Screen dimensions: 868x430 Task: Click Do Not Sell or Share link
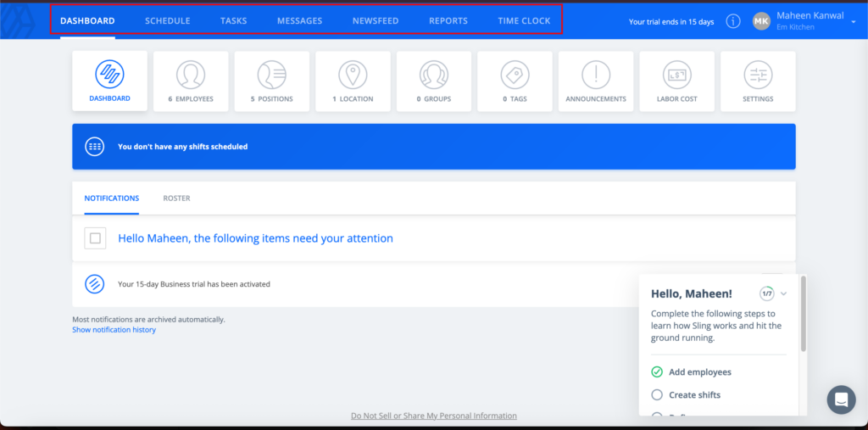click(434, 416)
